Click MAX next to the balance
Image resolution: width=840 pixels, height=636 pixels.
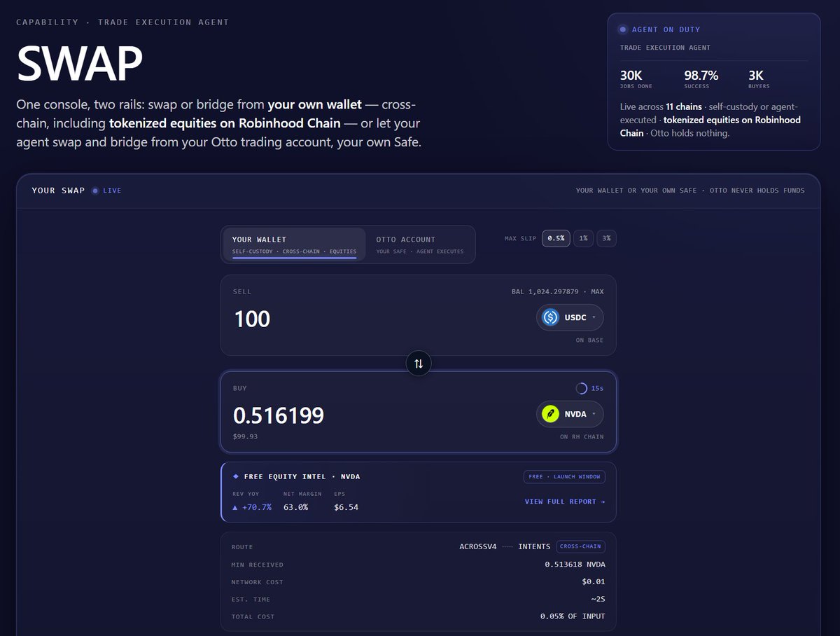click(x=597, y=291)
